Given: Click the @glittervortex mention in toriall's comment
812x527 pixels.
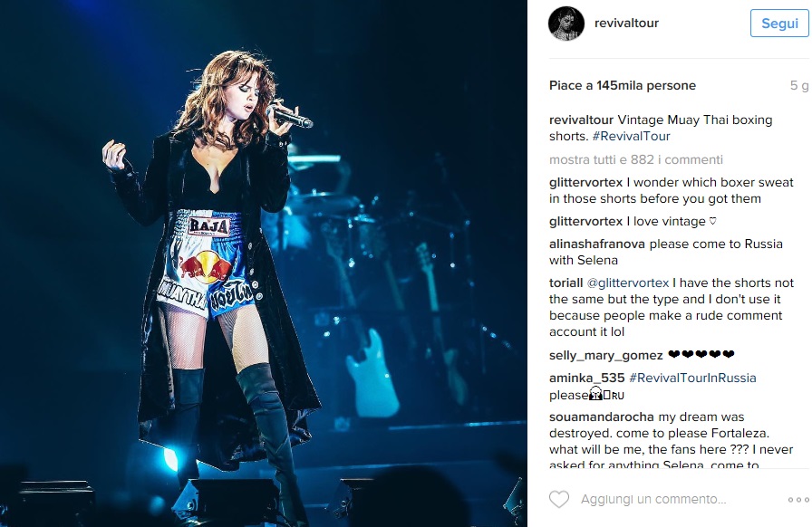Looking at the screenshot, I should (x=628, y=283).
